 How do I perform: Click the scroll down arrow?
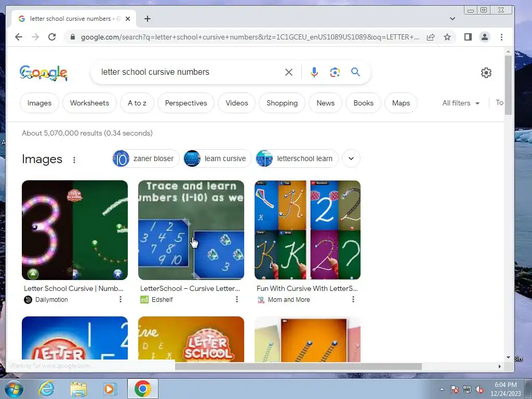pos(508,357)
